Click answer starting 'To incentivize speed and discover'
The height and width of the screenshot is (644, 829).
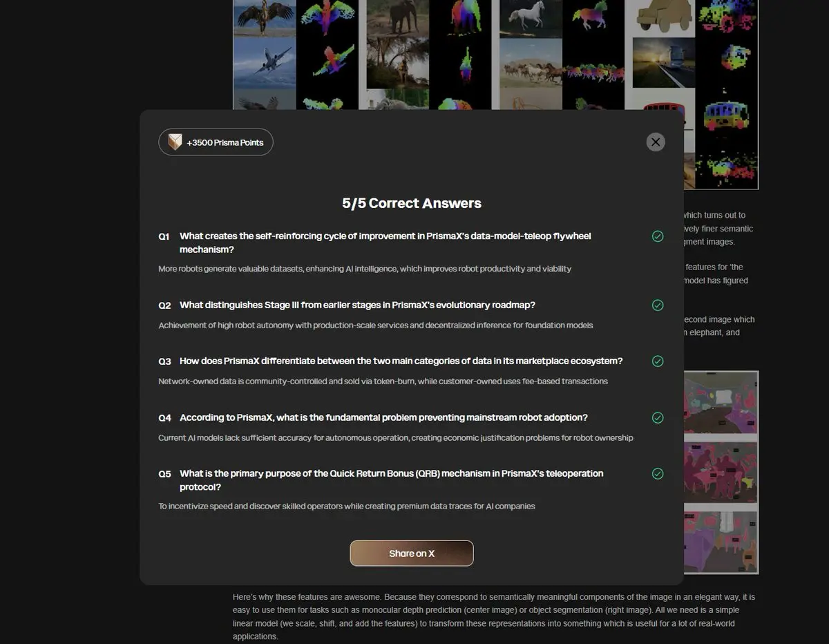point(347,506)
